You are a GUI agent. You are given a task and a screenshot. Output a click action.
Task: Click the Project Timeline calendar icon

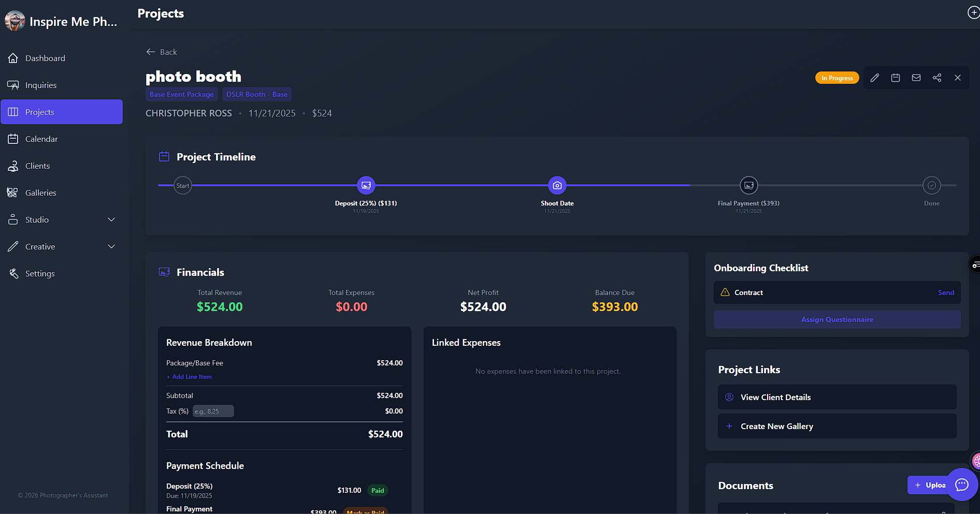(x=164, y=156)
